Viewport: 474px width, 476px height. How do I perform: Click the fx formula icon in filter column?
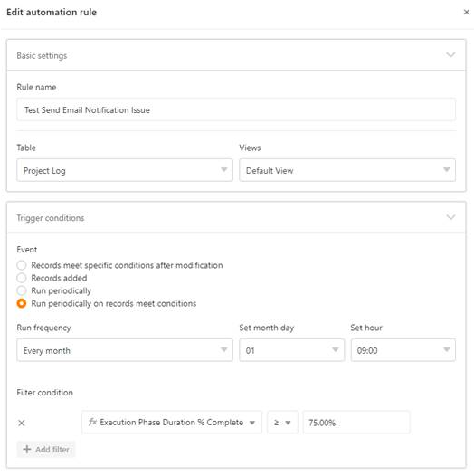[92, 422]
